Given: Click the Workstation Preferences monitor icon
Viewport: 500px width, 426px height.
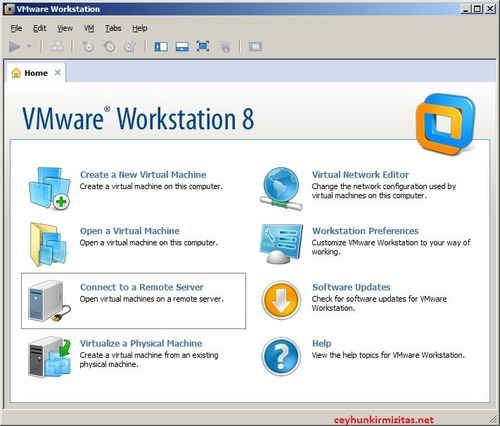Looking at the screenshot, I should pos(281,244).
